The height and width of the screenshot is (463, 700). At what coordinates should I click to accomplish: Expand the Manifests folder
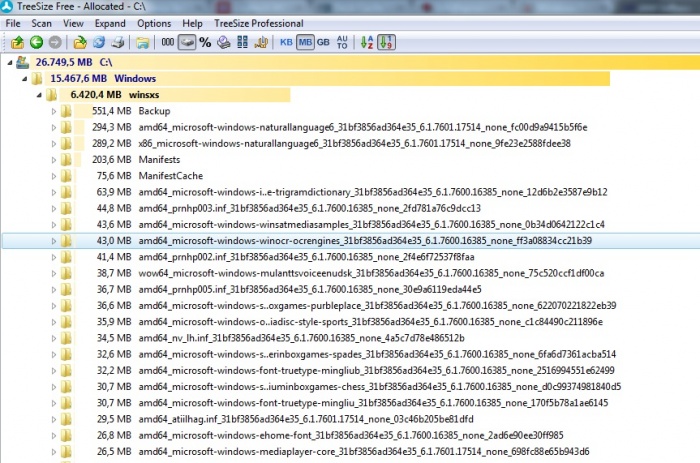(54, 159)
